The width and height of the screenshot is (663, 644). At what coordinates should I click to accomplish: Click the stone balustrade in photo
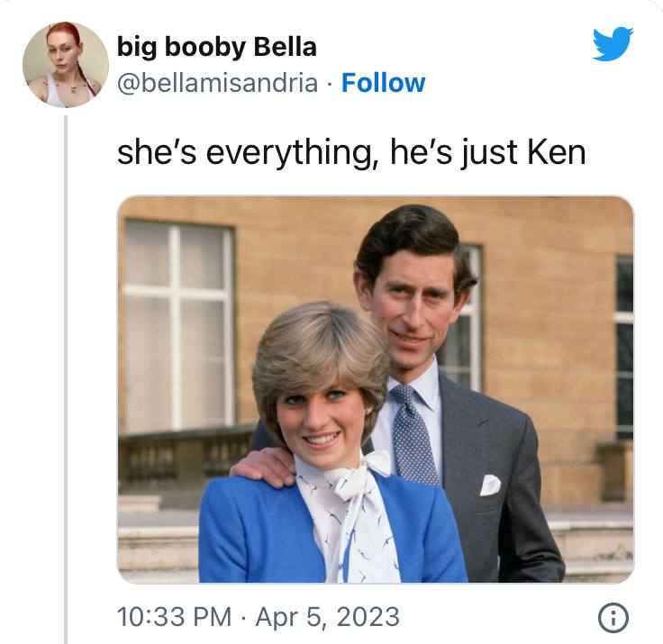186,458
